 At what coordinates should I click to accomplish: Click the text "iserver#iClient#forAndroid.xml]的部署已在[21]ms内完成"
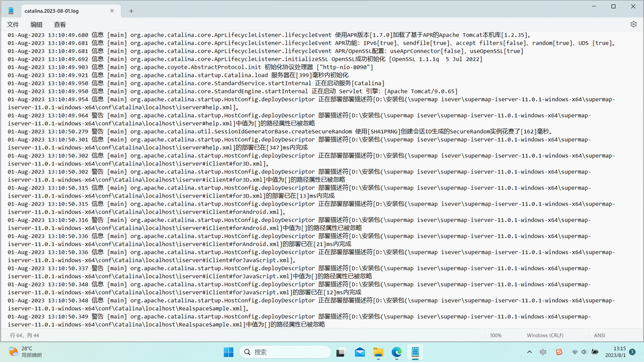point(265,244)
